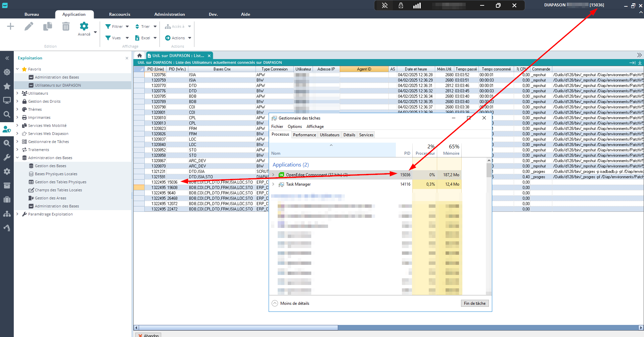This screenshot has width=644, height=337.
Task: Click the lock icon in remote session bar
Action: (401, 5)
